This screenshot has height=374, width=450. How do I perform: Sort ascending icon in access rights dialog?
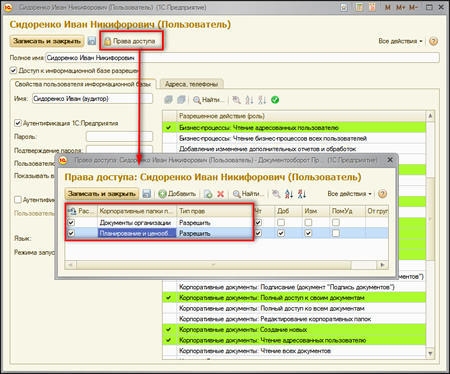(x=289, y=194)
